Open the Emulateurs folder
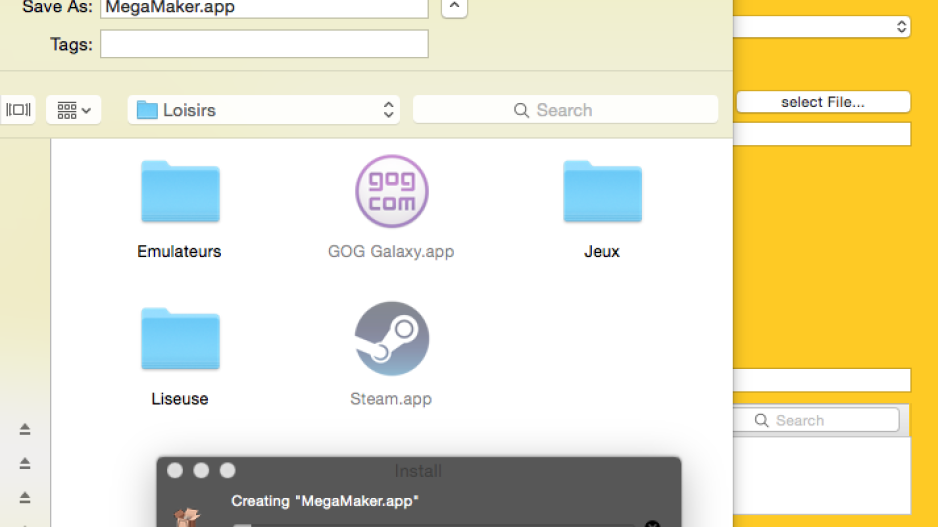938x527 pixels. tap(180, 191)
